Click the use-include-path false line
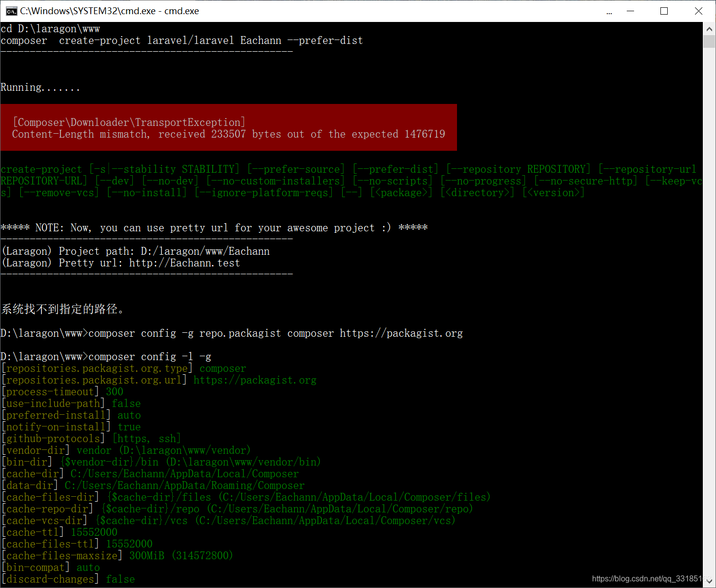Image resolution: width=716 pixels, height=588 pixels. pos(71,404)
